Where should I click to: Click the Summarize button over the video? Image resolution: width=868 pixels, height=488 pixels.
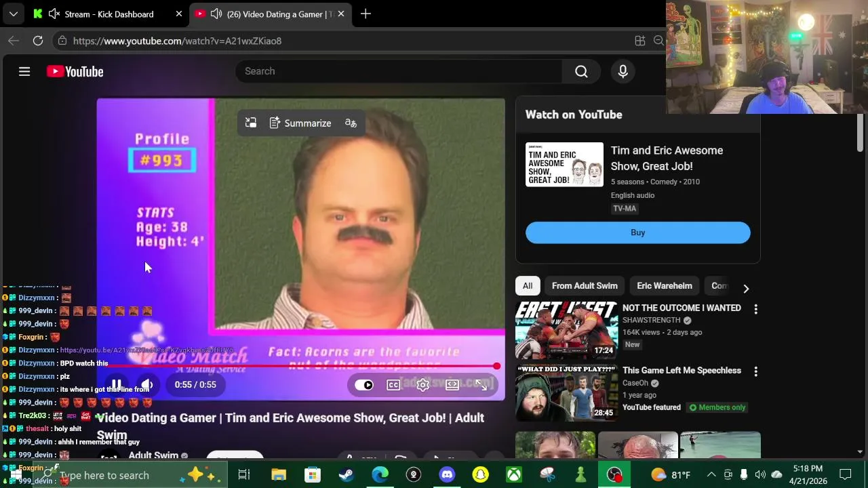click(x=300, y=123)
